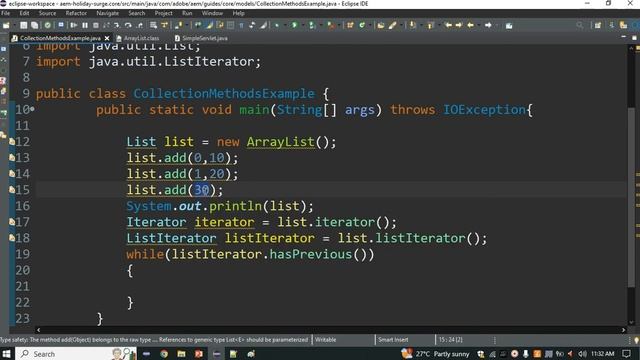Click the warning marker on line 13
This screenshot has height=360, width=640.
click(x=12, y=158)
